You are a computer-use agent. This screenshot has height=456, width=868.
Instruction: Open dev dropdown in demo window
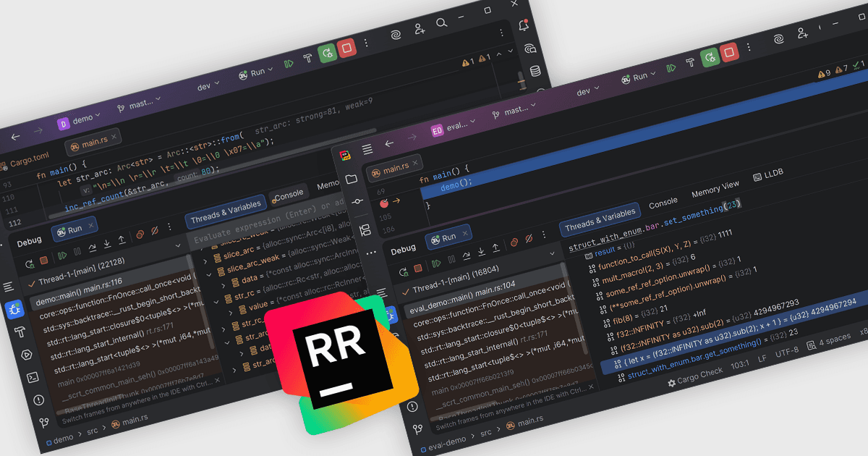208,85
